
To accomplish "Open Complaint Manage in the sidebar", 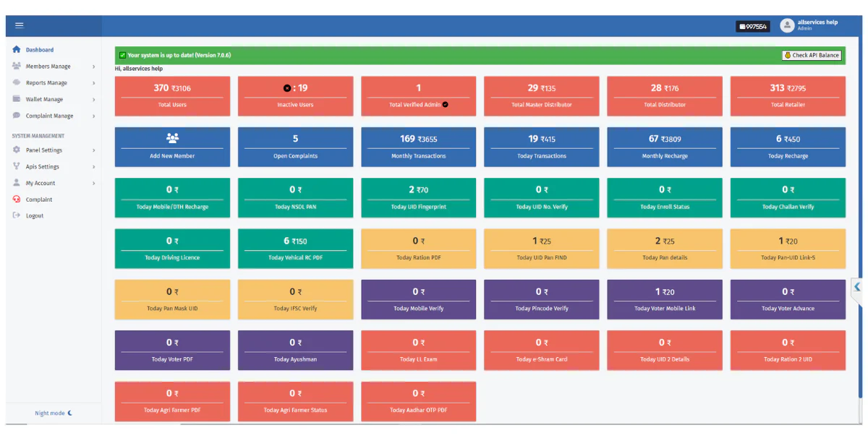I will pos(49,116).
